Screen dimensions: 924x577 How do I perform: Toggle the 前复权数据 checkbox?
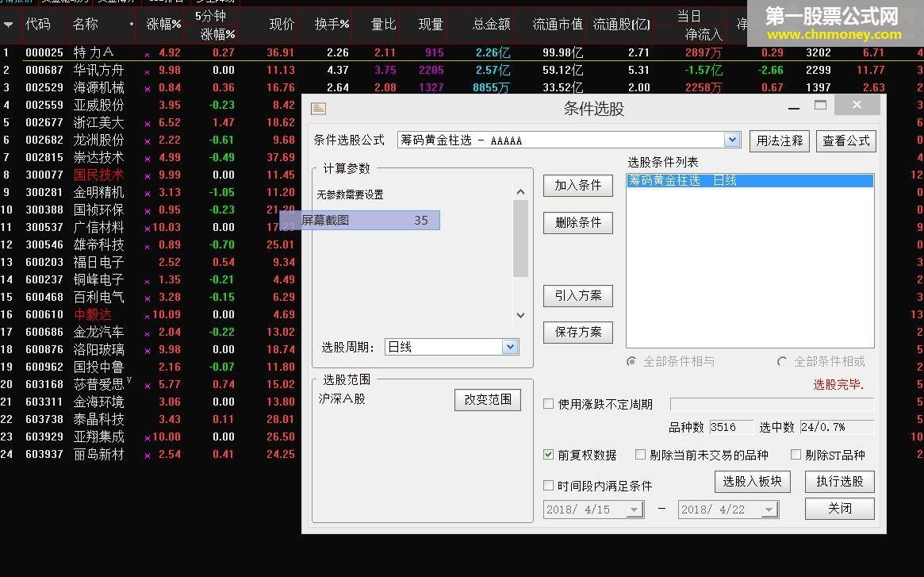[x=548, y=454]
